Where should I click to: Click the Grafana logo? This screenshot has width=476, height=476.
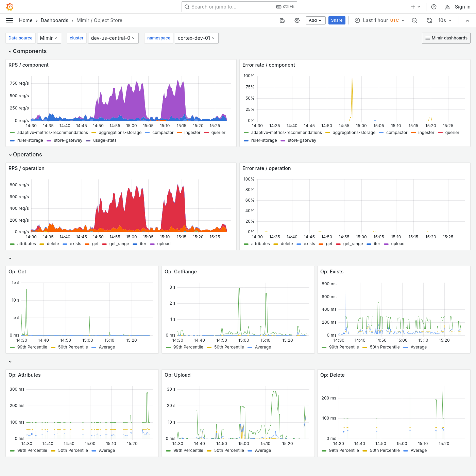pyautogui.click(x=10, y=6)
